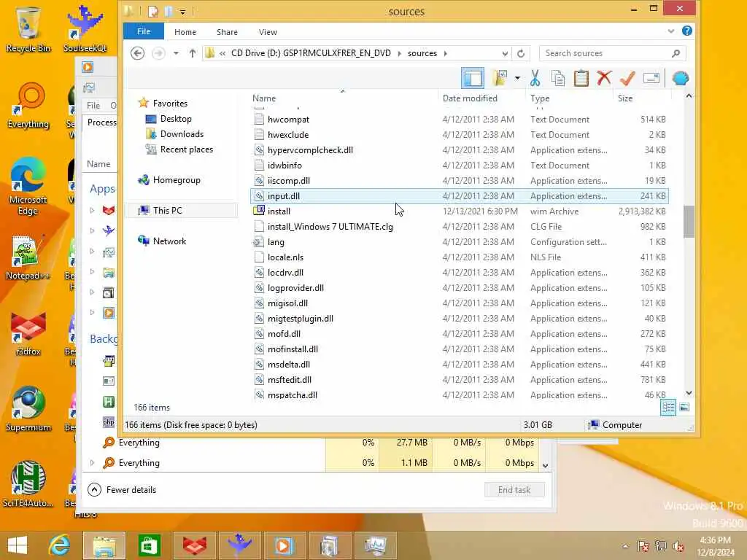Click scroll-down arrow of file list

pyautogui.click(x=689, y=393)
